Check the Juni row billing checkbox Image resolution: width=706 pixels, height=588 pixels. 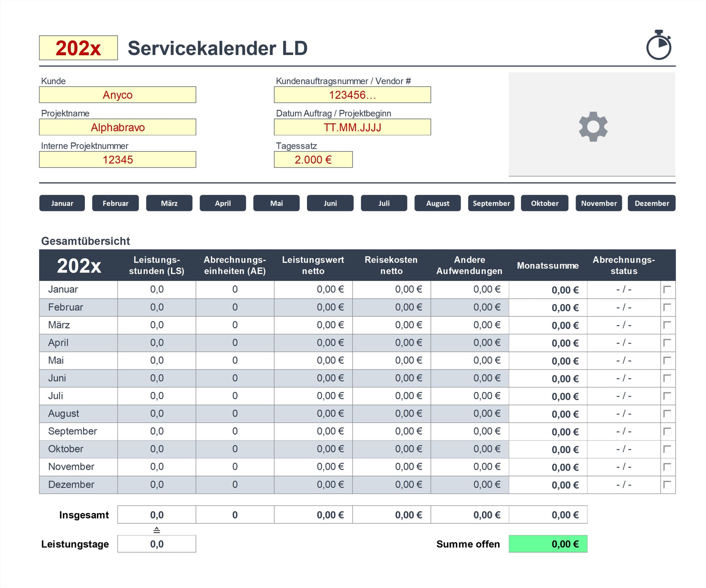[667, 378]
